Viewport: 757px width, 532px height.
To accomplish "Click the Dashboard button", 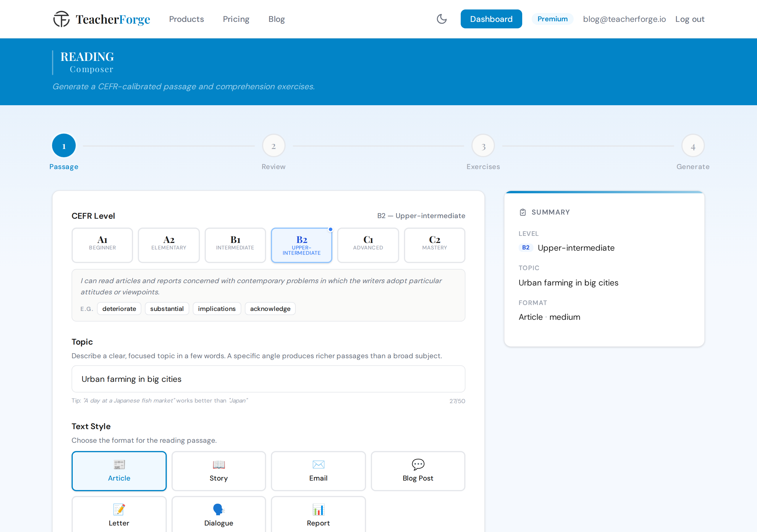I will (x=491, y=19).
